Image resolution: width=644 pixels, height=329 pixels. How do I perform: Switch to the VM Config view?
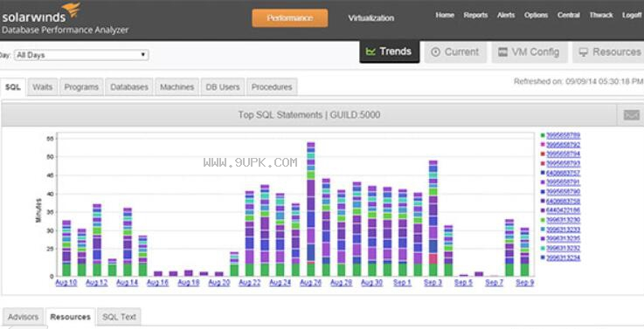tap(530, 52)
